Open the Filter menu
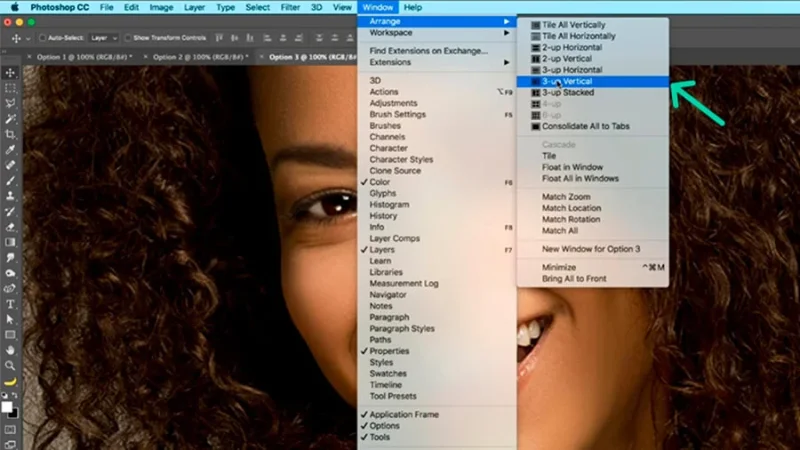 290,7
